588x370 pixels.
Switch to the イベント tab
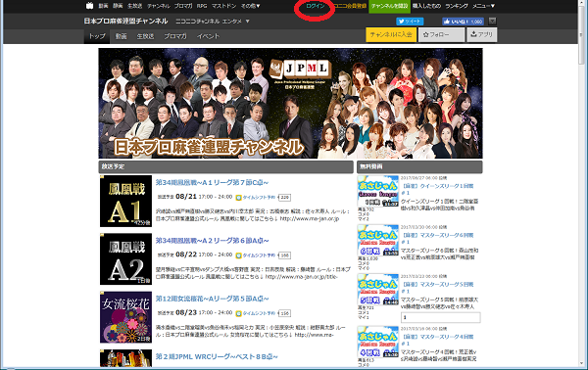coord(208,36)
